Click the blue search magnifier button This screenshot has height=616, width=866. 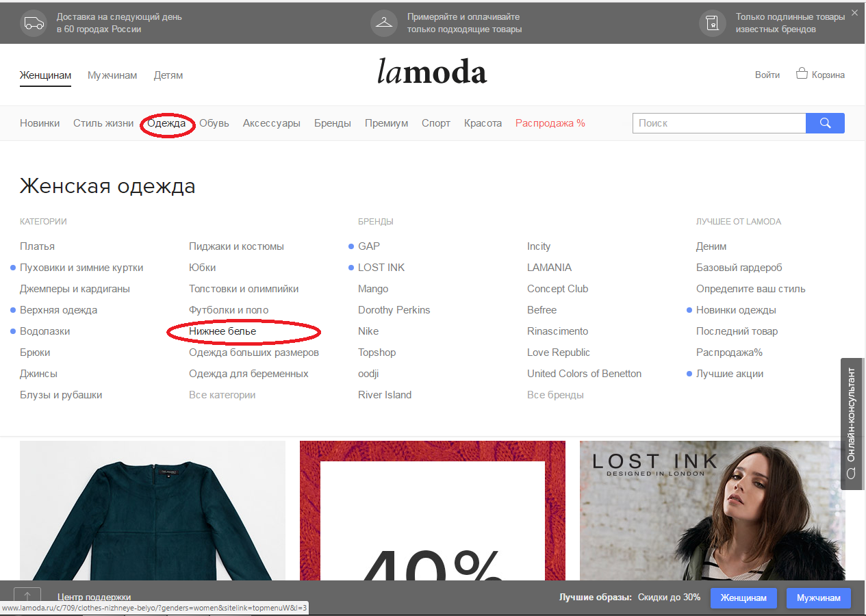pyautogui.click(x=825, y=123)
